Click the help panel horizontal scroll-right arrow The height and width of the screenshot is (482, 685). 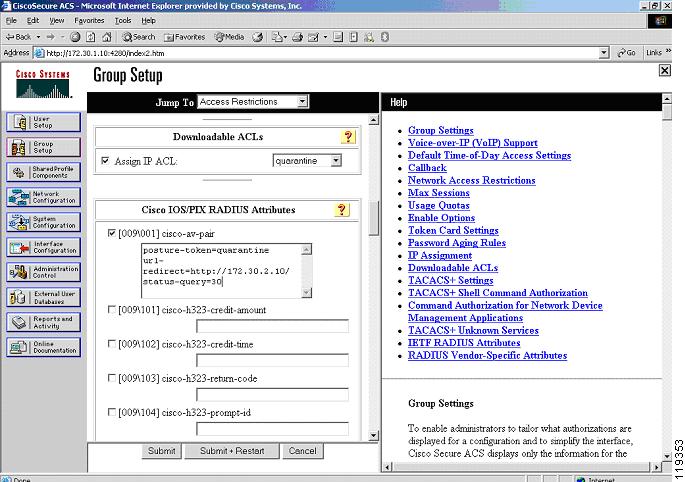tap(656, 468)
